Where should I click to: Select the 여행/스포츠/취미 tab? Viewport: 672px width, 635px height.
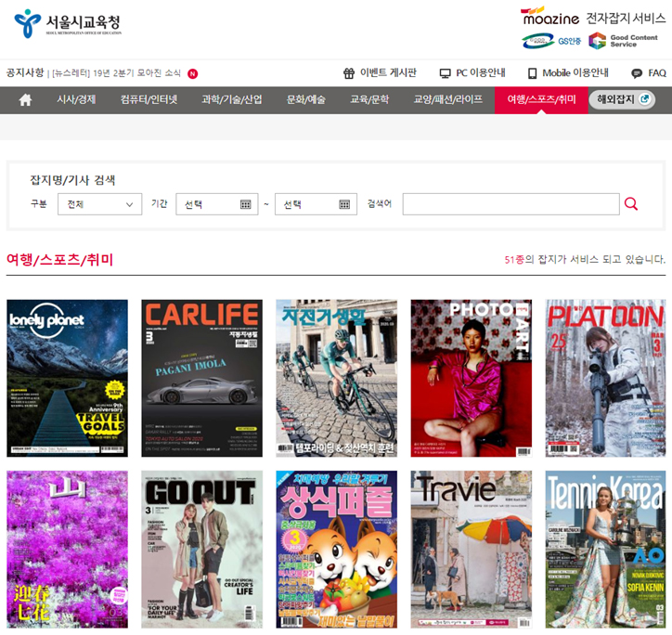tap(541, 100)
